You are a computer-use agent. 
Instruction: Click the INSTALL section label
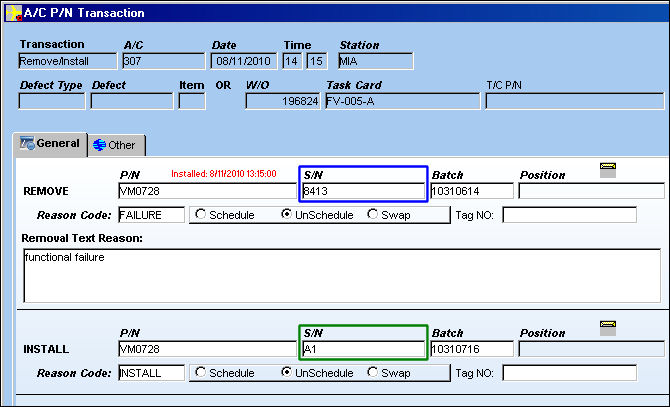pos(46,349)
